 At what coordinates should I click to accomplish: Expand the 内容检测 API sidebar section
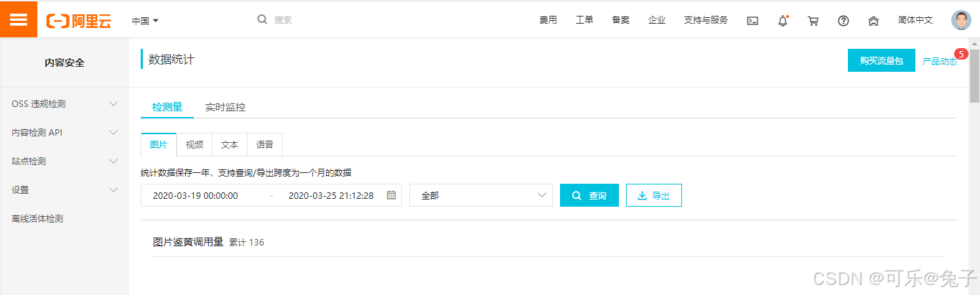pyautogui.click(x=65, y=133)
